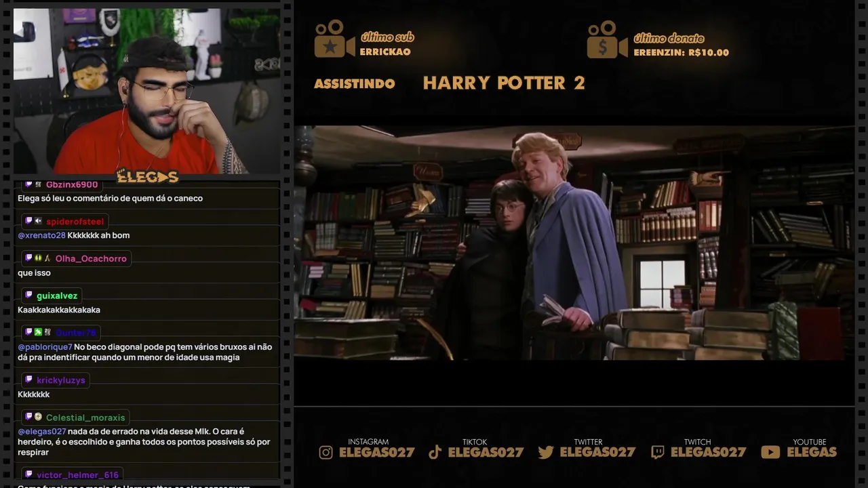The height and width of the screenshot is (488, 868).
Task: Open chat user guixalvez's name
Action: coord(57,296)
